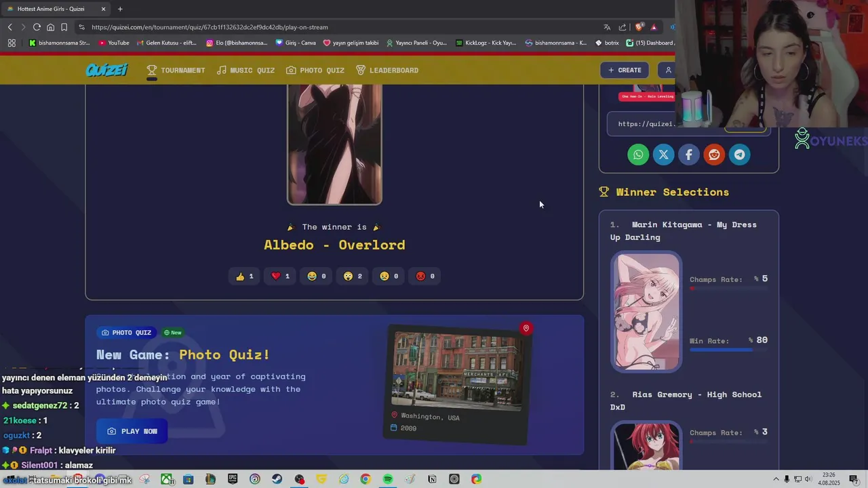Screen dimensions: 868x488
Task: Click the 'New Game: Photo Quiz!' heading
Action: coord(183,354)
